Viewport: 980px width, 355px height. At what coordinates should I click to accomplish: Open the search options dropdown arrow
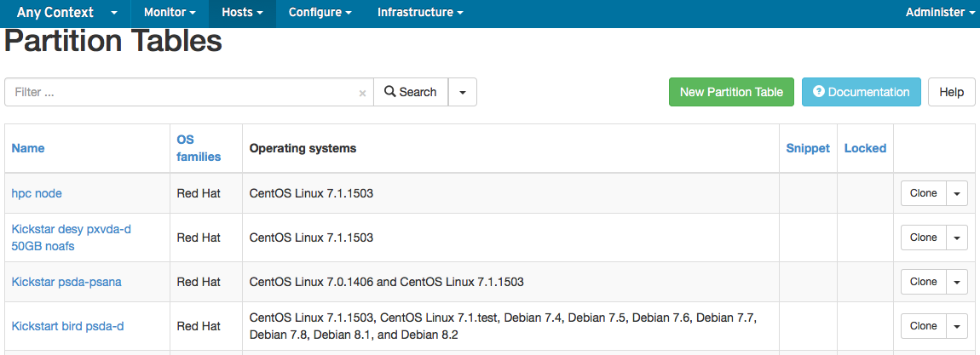[x=463, y=92]
